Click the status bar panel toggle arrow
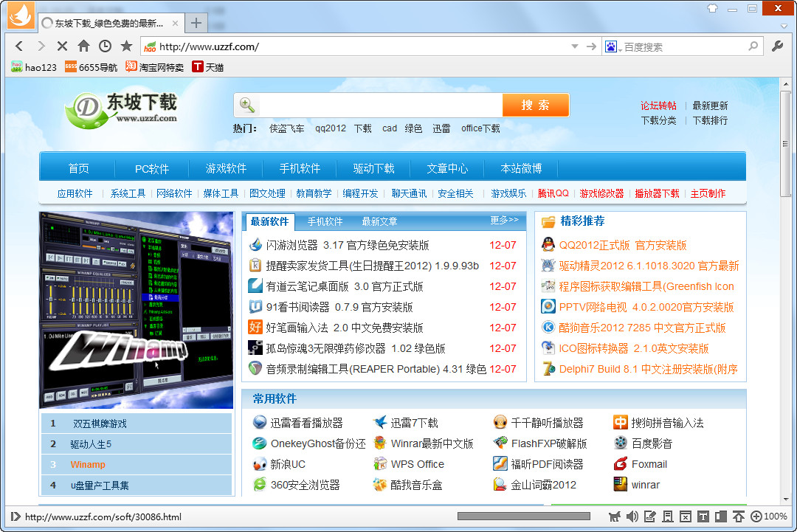The height and width of the screenshot is (532, 797). pos(15,517)
